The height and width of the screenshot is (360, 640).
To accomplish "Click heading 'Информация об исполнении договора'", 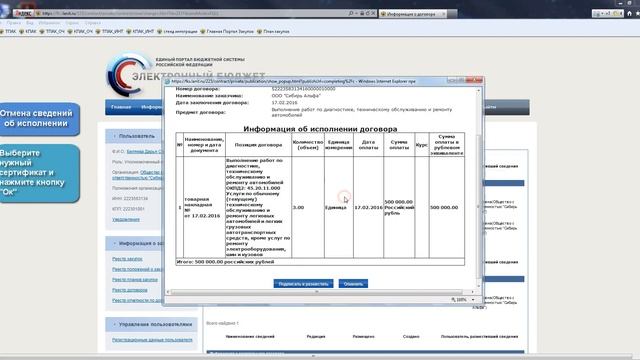I will coord(320,129).
